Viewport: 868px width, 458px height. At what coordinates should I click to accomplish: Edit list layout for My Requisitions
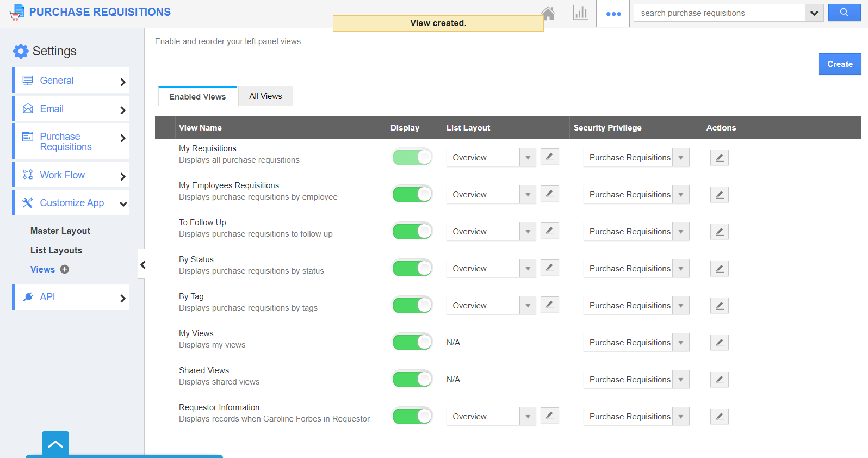point(549,157)
